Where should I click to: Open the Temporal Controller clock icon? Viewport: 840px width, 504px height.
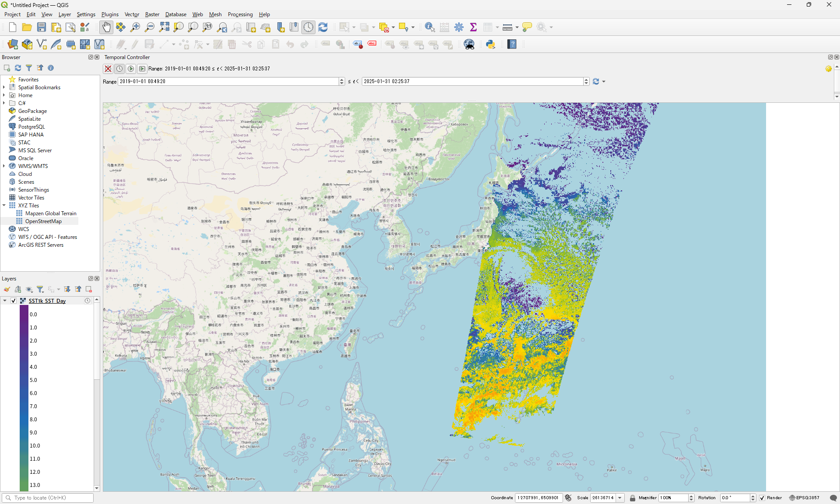tap(308, 27)
